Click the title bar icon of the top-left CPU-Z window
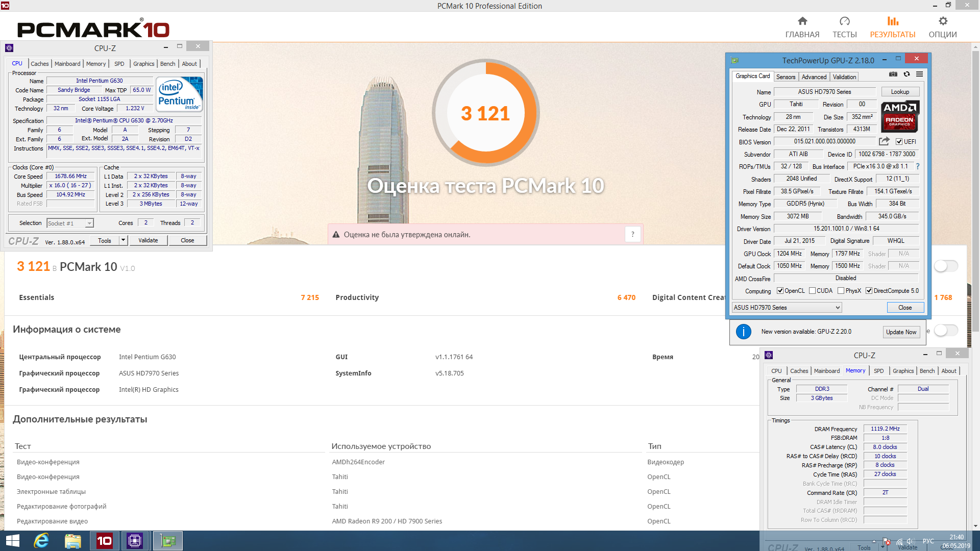Viewport: 980px width, 551px height. click(x=9, y=48)
